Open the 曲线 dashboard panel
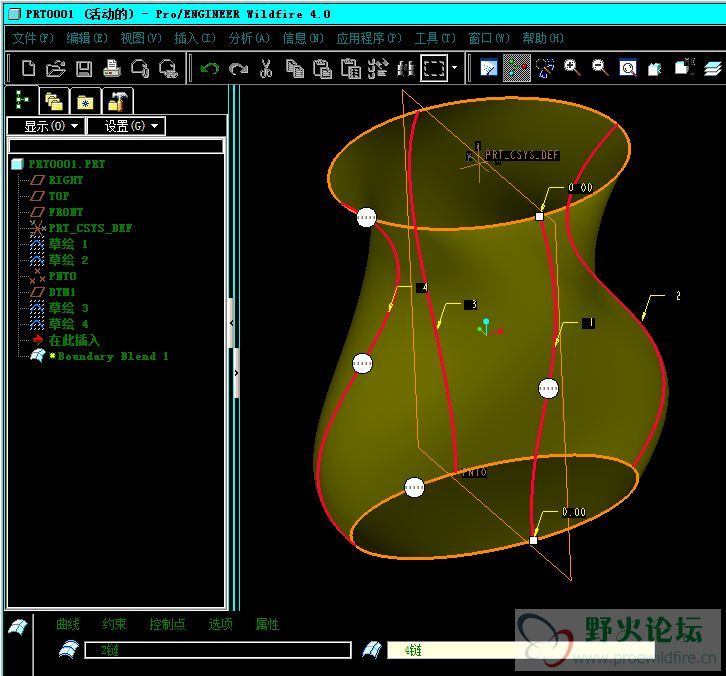 [68, 624]
